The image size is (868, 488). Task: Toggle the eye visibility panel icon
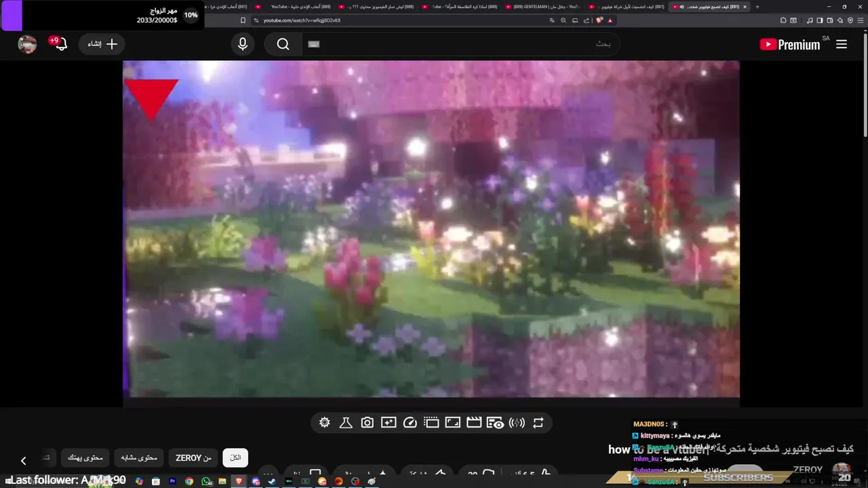pyautogui.click(x=495, y=422)
